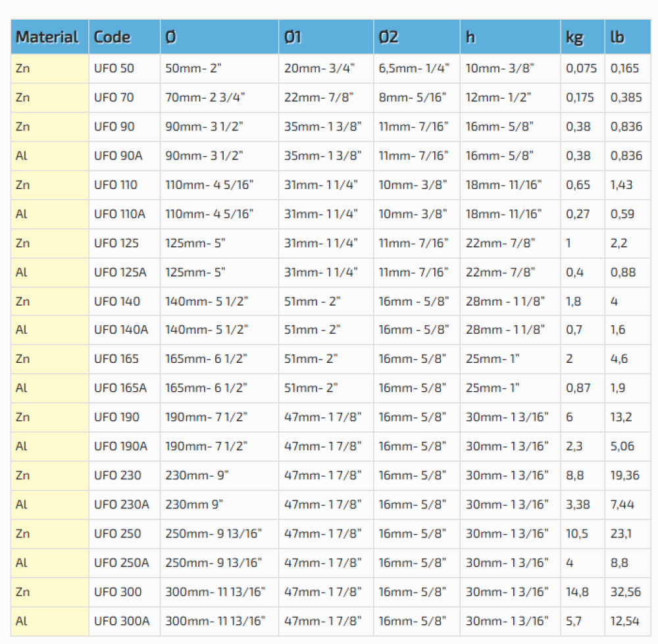Click the Ø2 column header
This screenshot has height=644, width=658.
click(x=389, y=37)
